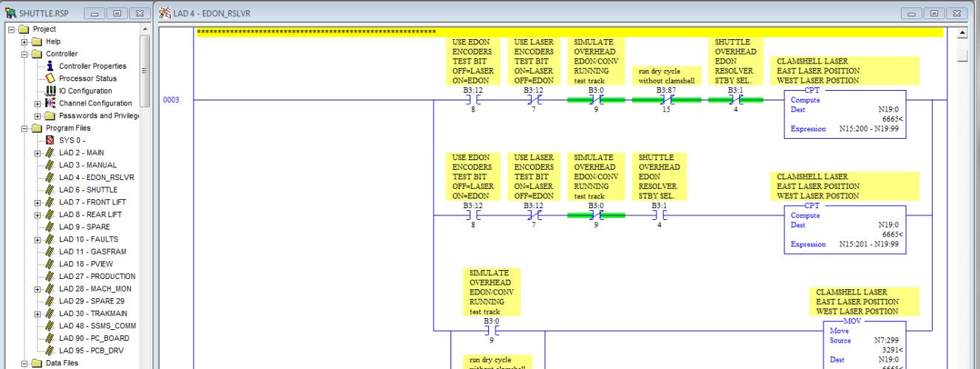Click the MOV Move instruction block
The height and width of the screenshot is (369, 980).
tap(863, 344)
